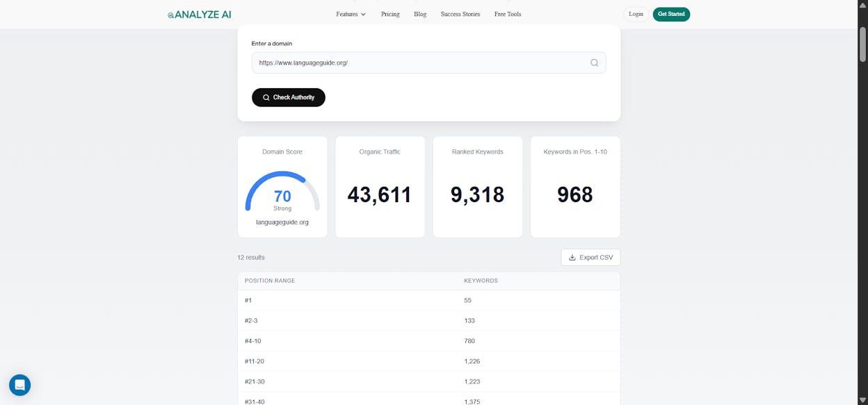This screenshot has height=405, width=868.
Task: Click the keyword count 1,223
Action: [x=472, y=381]
